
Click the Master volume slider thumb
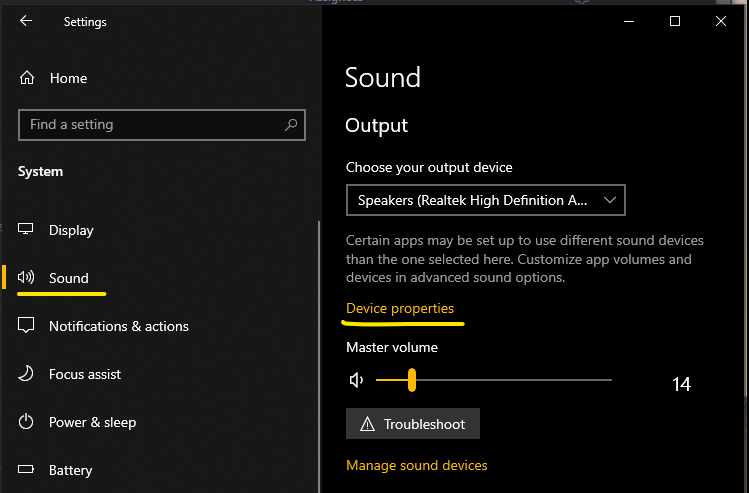click(x=412, y=380)
